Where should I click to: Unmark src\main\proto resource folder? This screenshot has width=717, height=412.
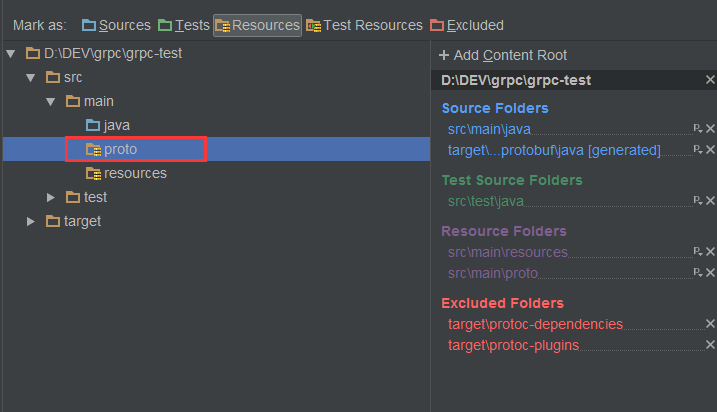tap(710, 273)
